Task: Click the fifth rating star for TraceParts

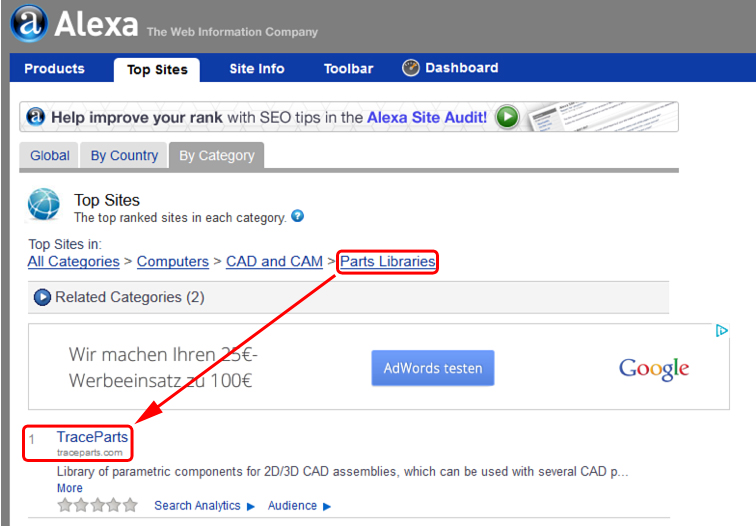Action: point(130,505)
